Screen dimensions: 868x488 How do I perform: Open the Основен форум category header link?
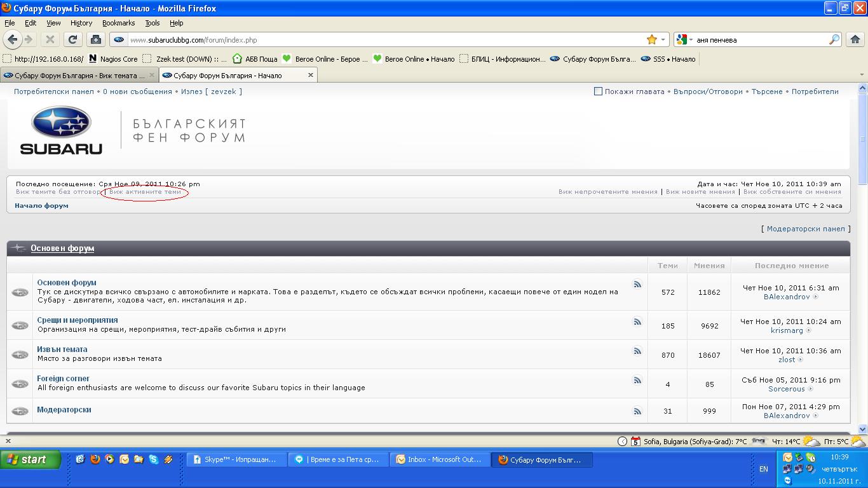pos(62,248)
